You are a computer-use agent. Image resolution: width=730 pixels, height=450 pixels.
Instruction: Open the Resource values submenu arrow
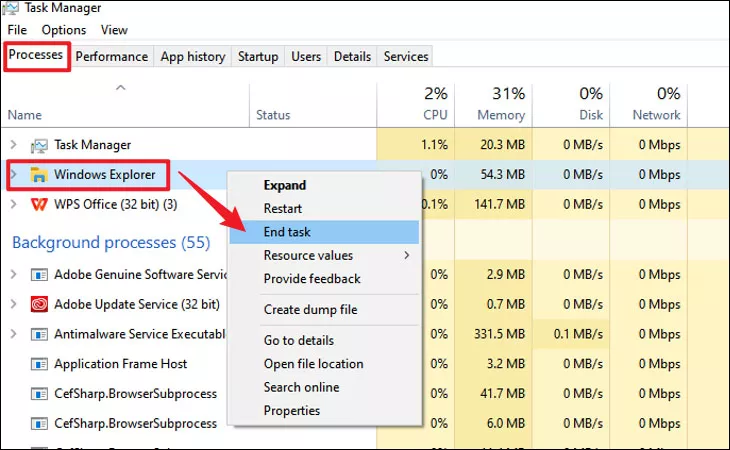(x=407, y=255)
